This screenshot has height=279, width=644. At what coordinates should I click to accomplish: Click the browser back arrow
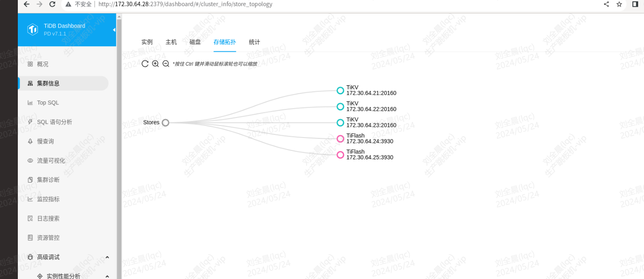[x=26, y=4]
